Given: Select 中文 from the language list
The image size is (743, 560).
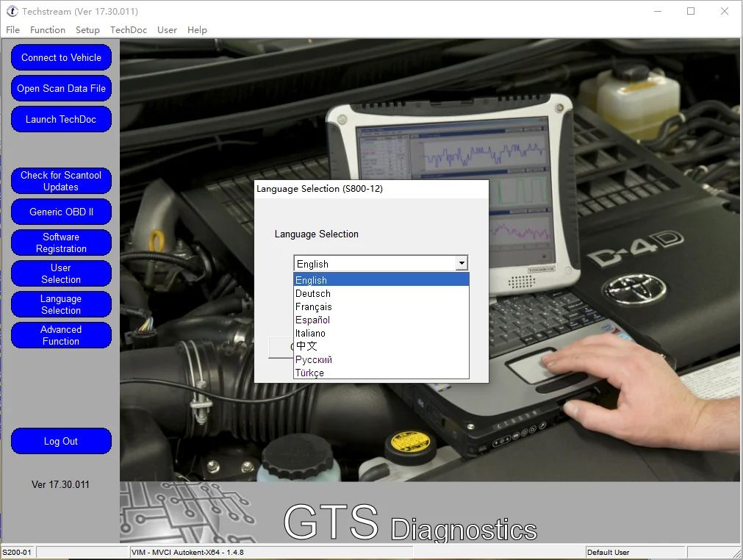Looking at the screenshot, I should pyautogui.click(x=381, y=346).
